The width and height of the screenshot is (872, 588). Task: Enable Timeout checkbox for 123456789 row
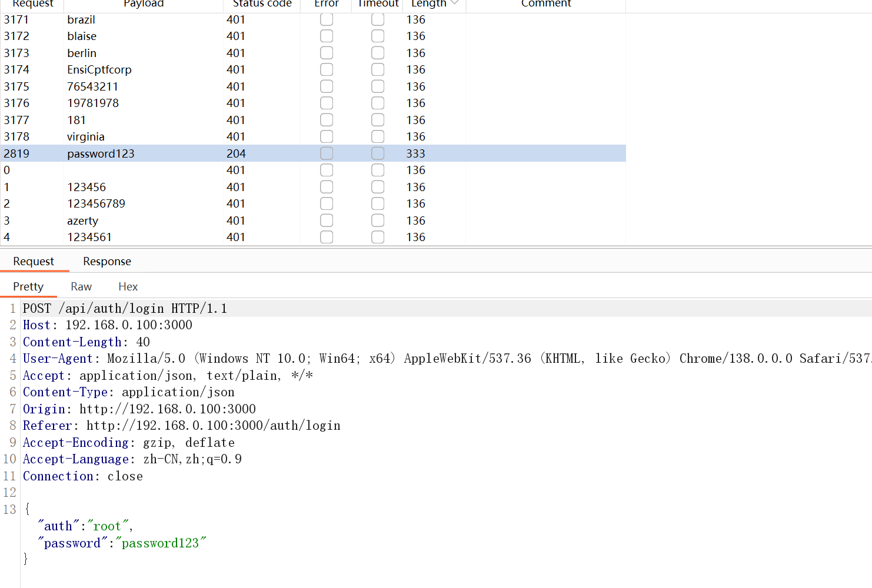click(x=378, y=203)
